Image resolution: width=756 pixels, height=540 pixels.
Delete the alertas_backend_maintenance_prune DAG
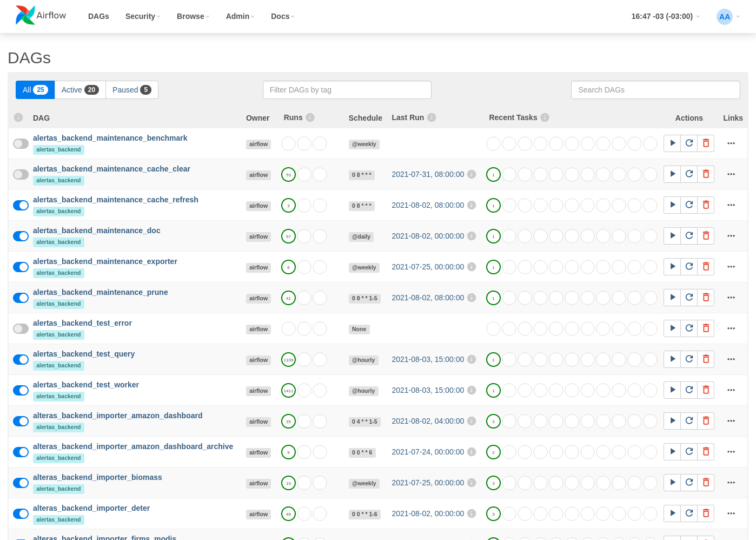[x=706, y=298]
